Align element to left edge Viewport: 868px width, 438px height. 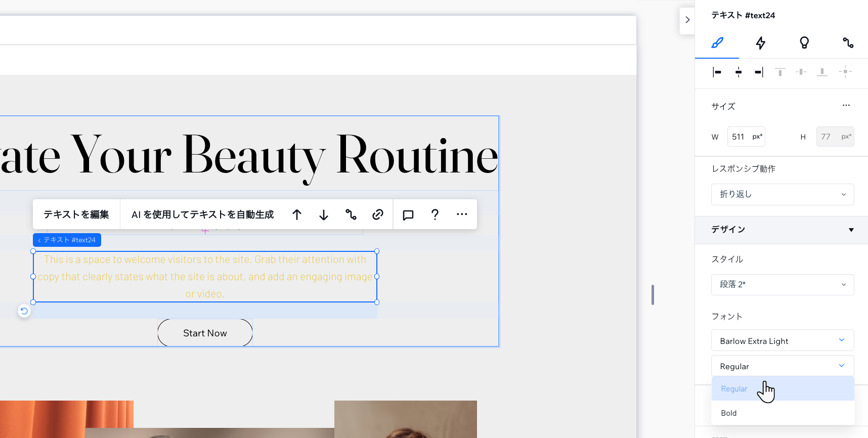[717, 72]
